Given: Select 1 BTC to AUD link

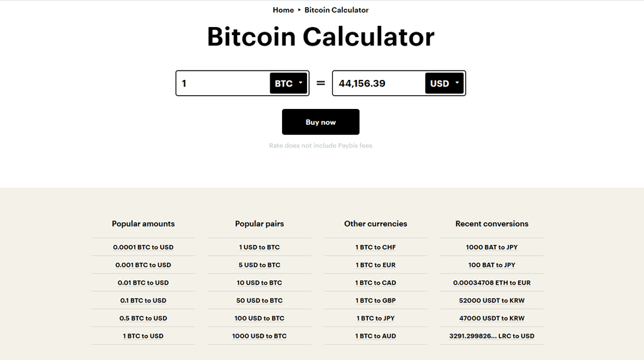Looking at the screenshot, I should pyautogui.click(x=376, y=336).
